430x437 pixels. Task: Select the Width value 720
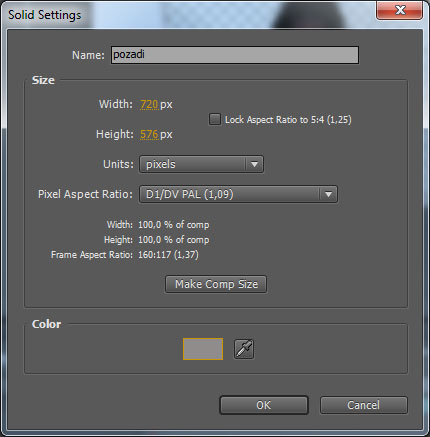tap(149, 104)
